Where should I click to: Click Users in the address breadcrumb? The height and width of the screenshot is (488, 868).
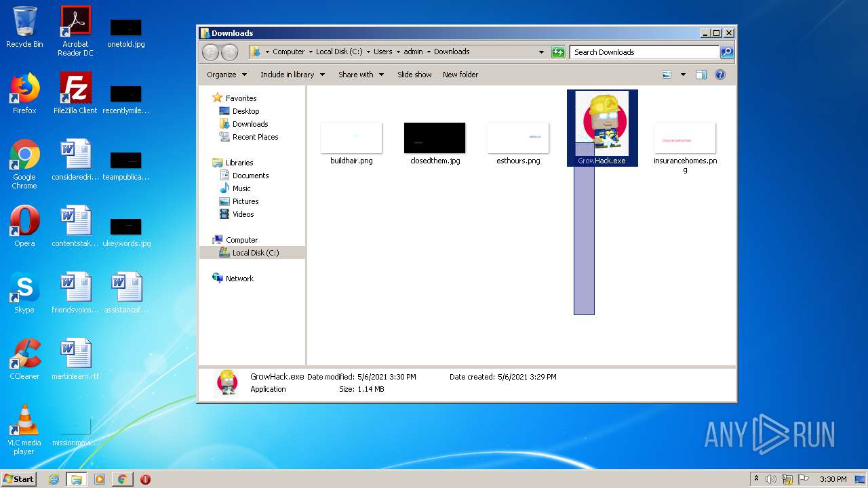[383, 52]
